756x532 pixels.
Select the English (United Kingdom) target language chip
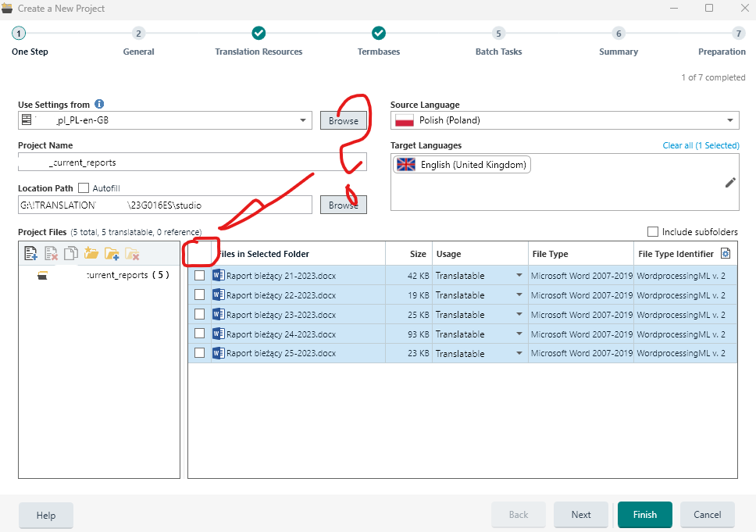click(x=462, y=165)
